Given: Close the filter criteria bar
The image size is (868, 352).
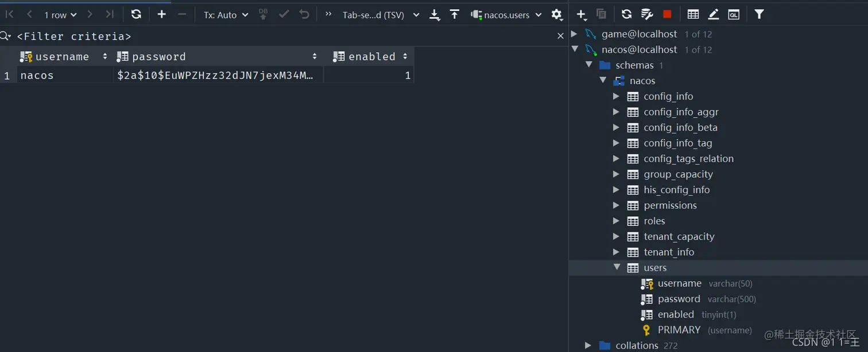Looking at the screenshot, I should tap(560, 36).
